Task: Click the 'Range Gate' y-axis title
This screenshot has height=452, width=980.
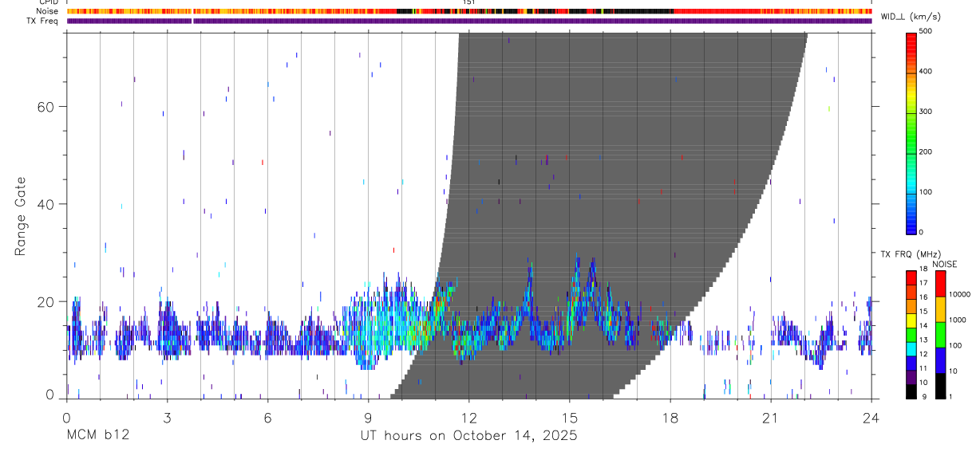Action: (20, 215)
